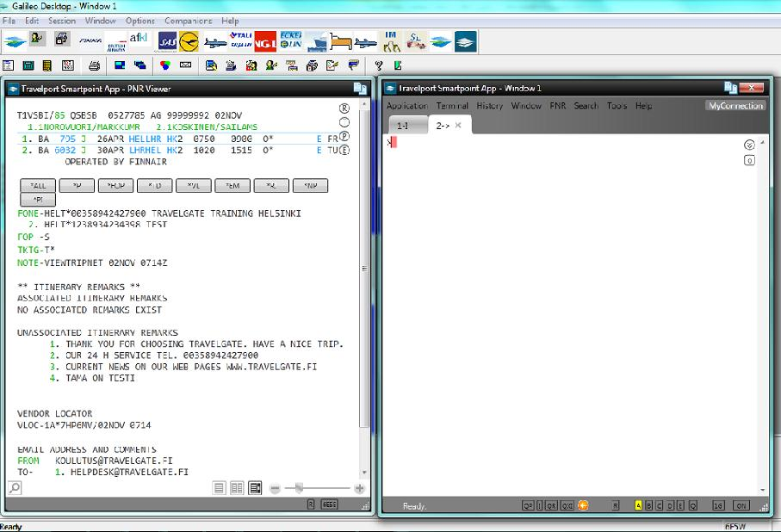Open the Application menu in Smartpoint Window 1
The height and width of the screenshot is (532, 781).
(407, 106)
